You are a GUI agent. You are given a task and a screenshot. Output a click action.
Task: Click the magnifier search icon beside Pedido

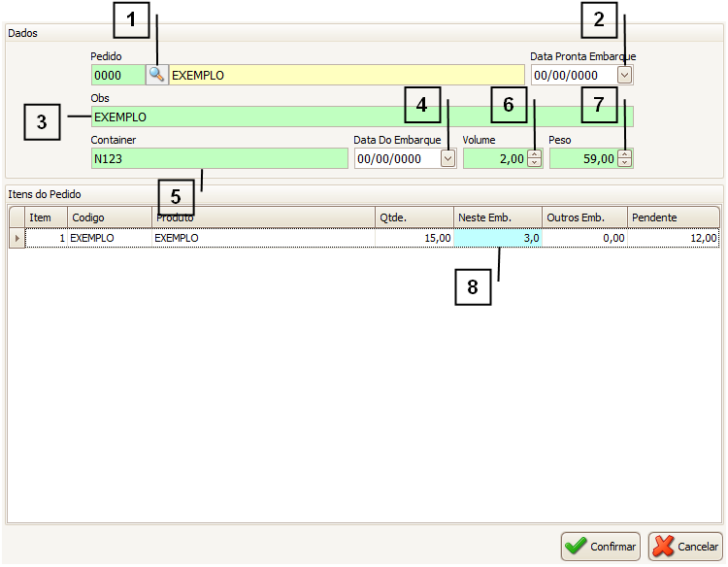156,75
